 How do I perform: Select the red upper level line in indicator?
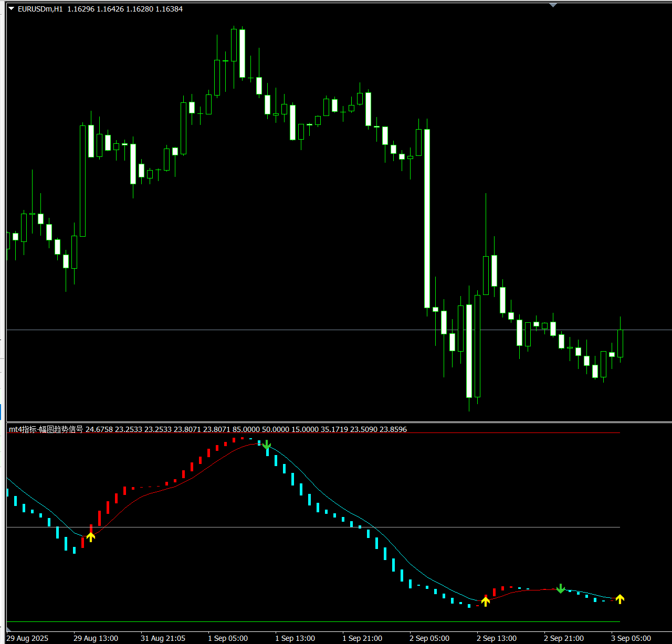tap(367, 433)
